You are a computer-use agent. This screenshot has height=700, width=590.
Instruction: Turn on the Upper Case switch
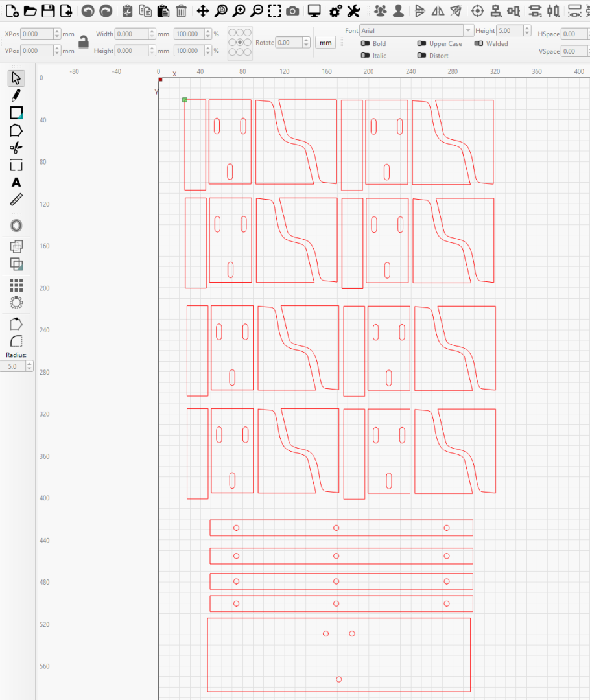421,44
